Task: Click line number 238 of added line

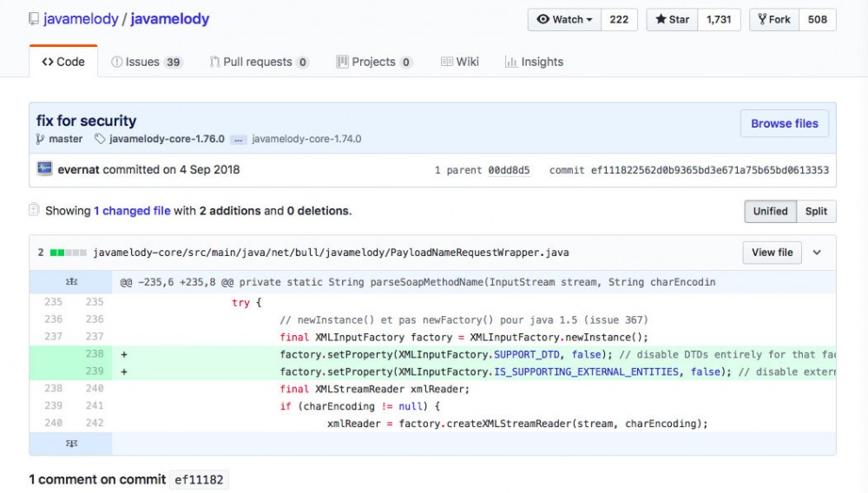Action: (x=94, y=353)
